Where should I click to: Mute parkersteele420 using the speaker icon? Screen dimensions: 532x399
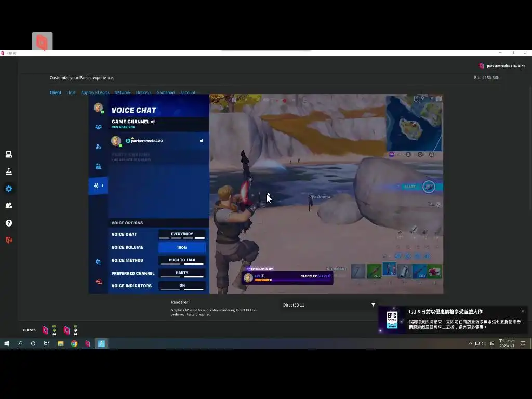(x=201, y=141)
